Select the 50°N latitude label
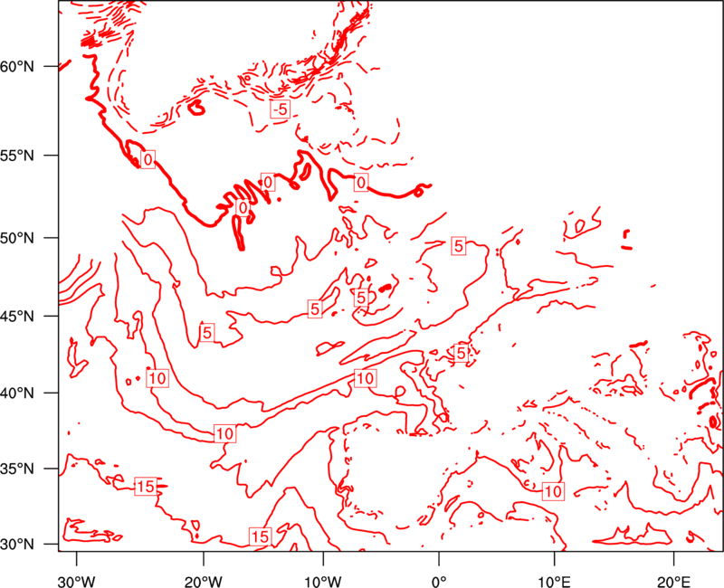 17,238
